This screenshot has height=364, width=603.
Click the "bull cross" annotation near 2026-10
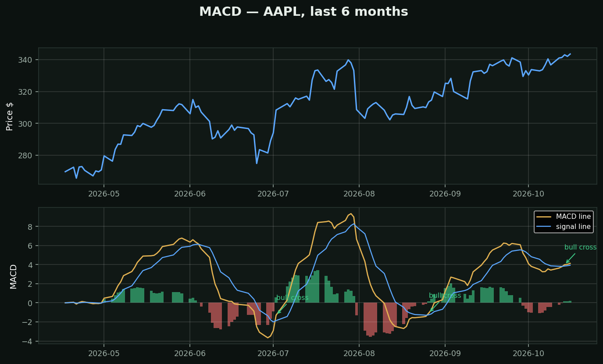pos(580,247)
